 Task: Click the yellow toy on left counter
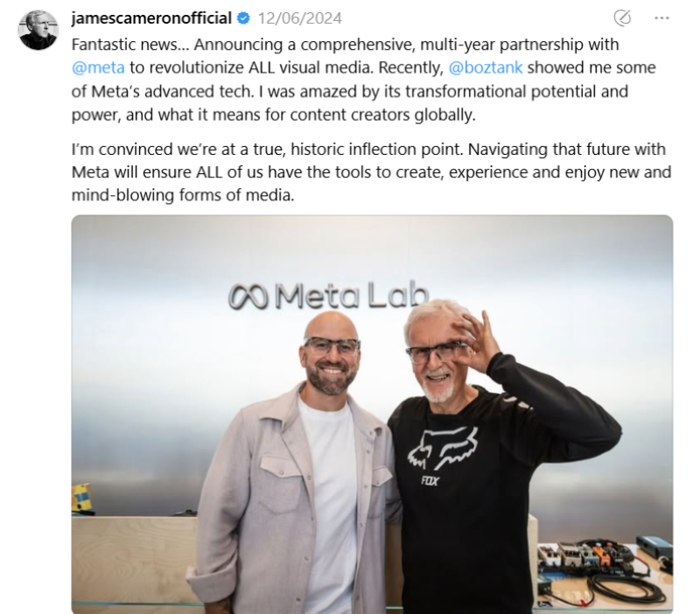point(80,498)
